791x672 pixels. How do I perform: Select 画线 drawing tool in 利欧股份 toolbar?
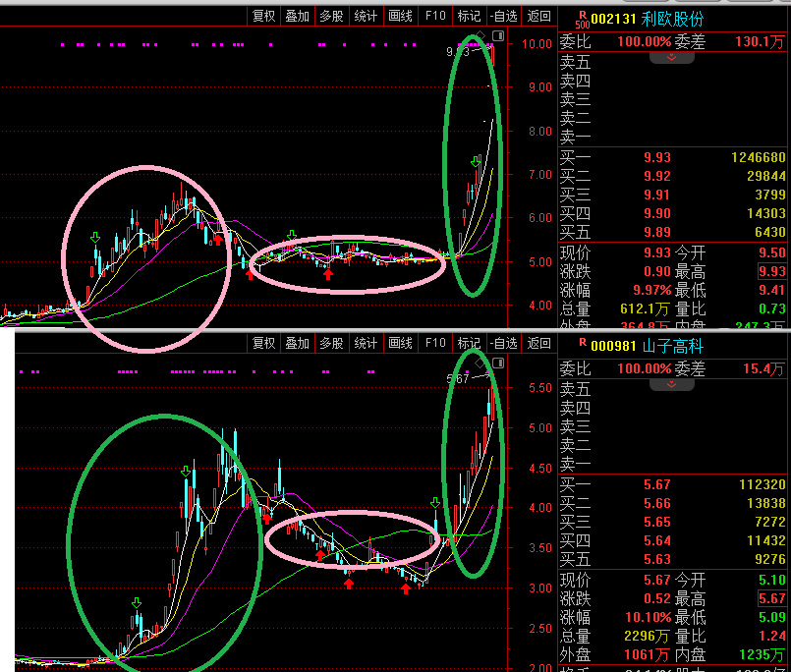tap(401, 16)
